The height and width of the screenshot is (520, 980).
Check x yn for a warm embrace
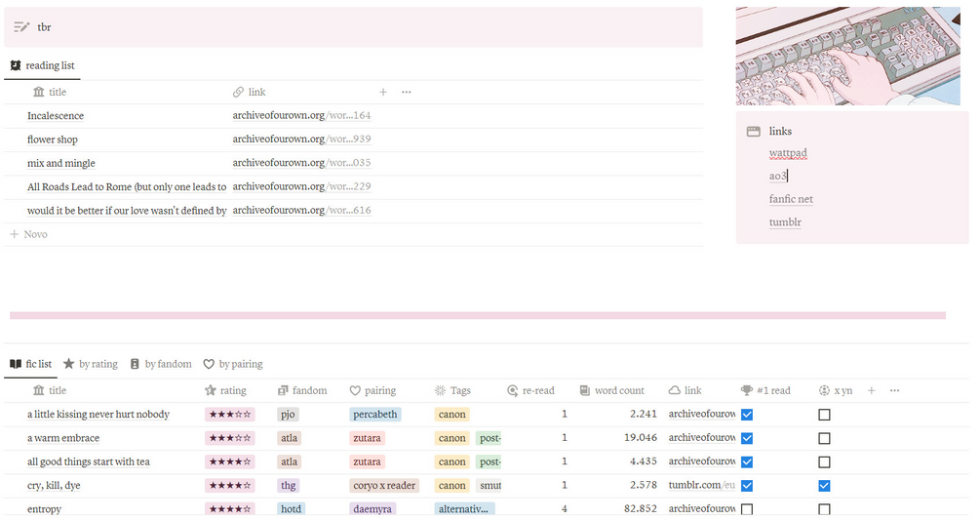[x=824, y=438]
